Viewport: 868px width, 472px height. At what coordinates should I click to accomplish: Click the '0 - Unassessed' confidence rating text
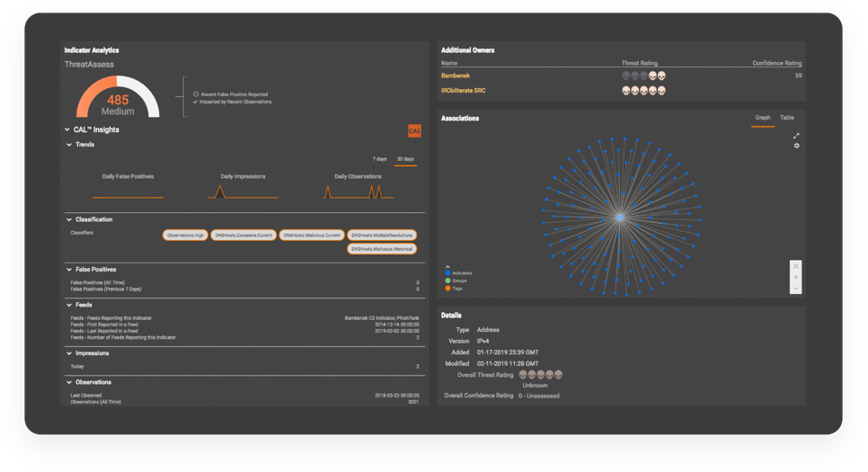tap(538, 396)
